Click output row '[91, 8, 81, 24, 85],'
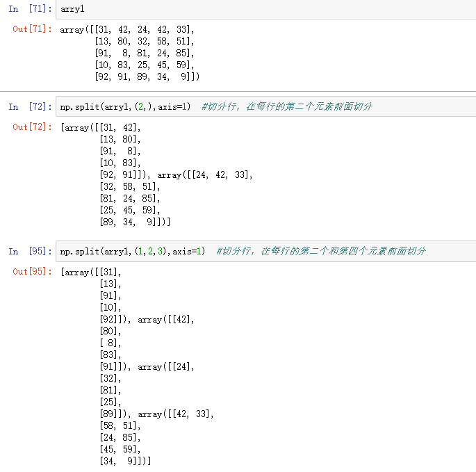 point(145,53)
